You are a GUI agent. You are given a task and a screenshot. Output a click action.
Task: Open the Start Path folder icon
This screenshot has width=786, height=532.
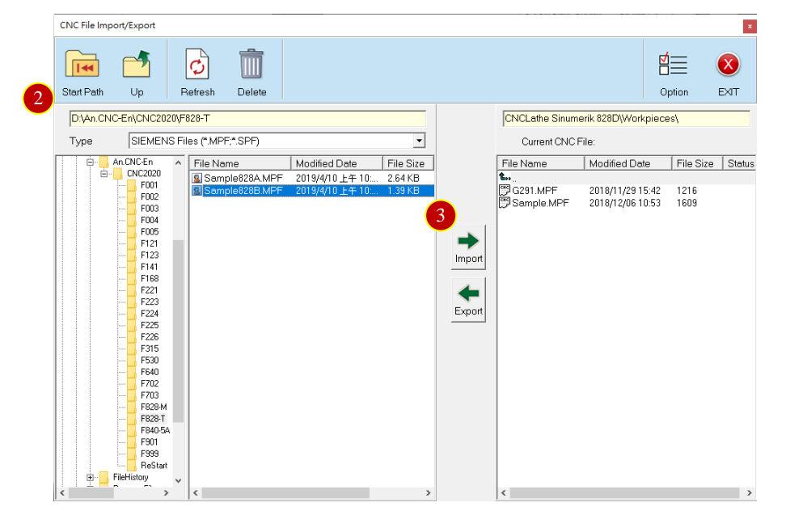click(x=82, y=64)
